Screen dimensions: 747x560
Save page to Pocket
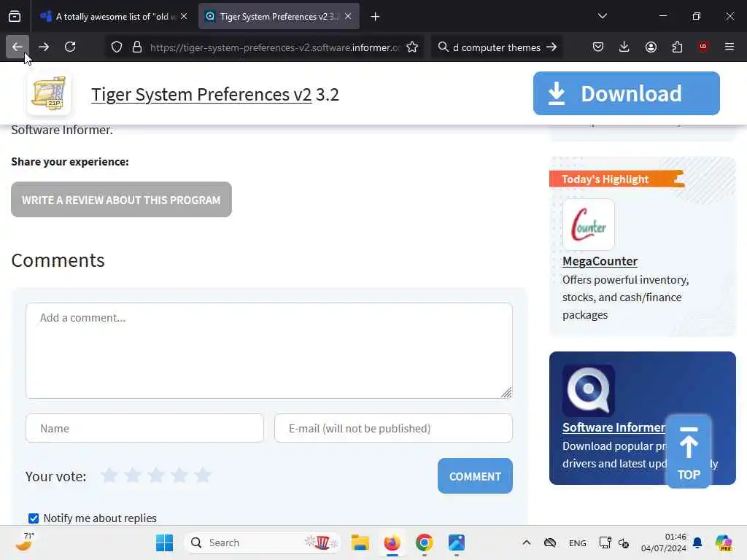(x=598, y=47)
